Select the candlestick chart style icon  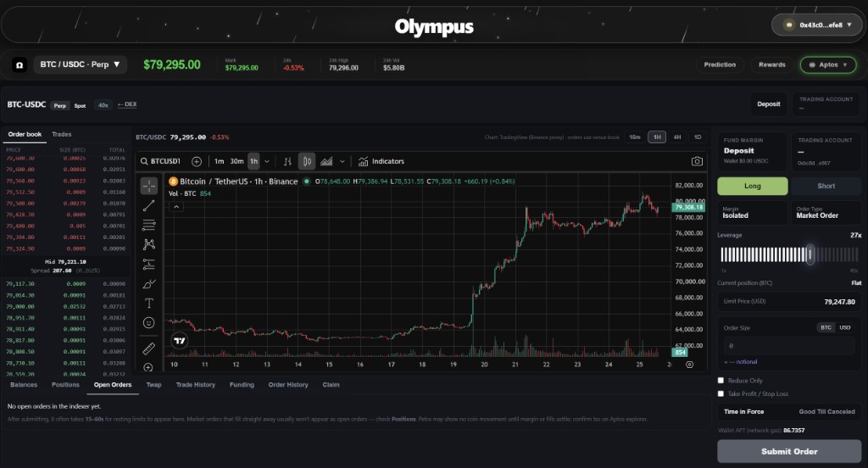[x=307, y=161]
